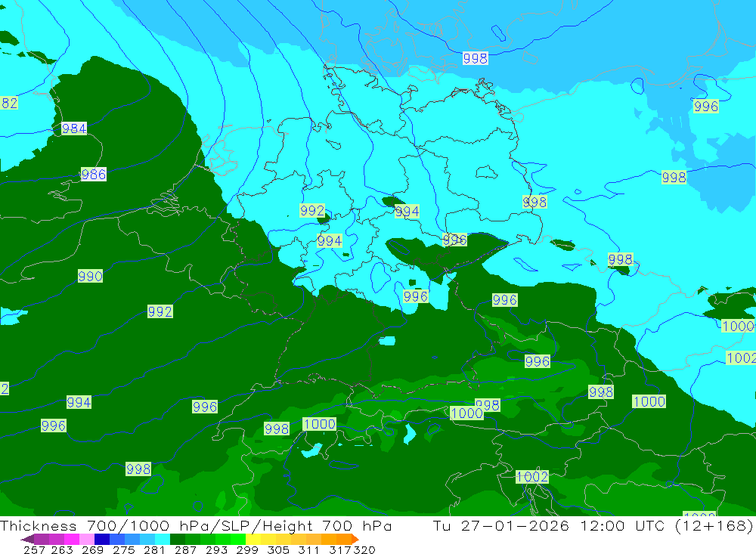Click the 320 legend value
The height and width of the screenshot is (554, 756).
pyautogui.click(x=364, y=549)
